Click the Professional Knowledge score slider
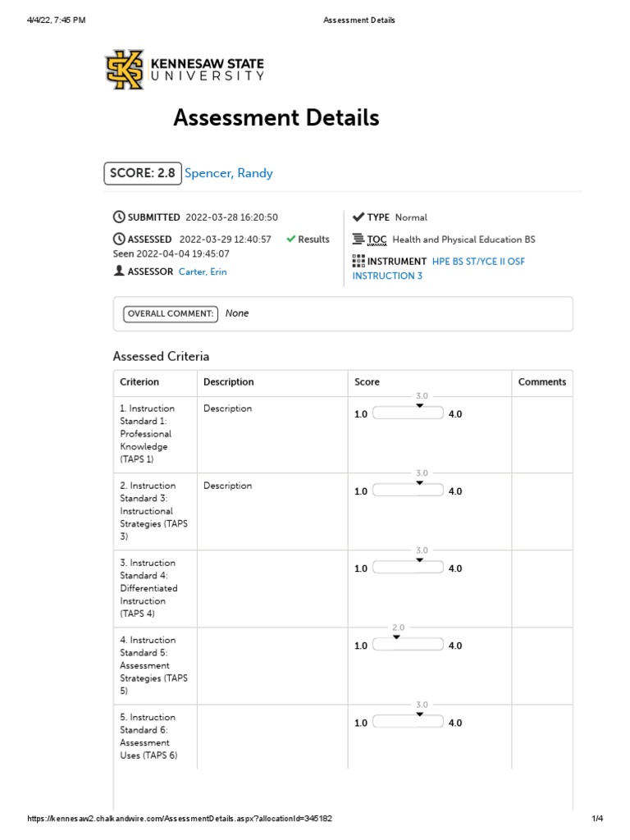The image size is (630, 840). click(x=409, y=414)
